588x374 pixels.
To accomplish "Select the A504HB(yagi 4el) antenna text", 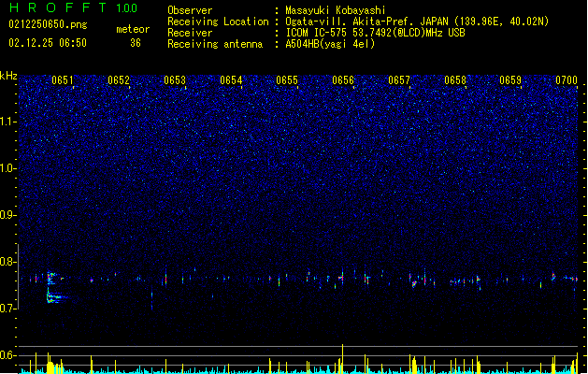I will (330, 44).
